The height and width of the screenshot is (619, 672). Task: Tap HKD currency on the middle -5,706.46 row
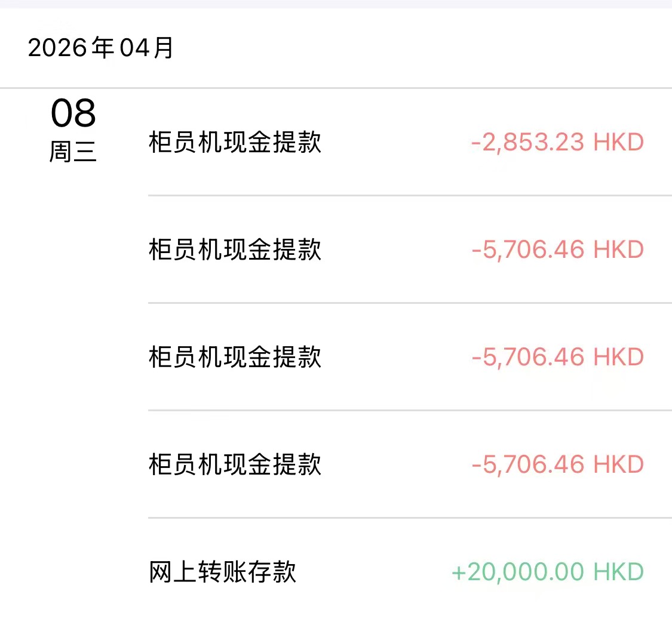(618, 357)
